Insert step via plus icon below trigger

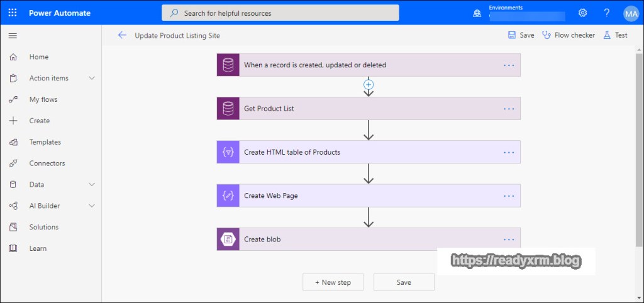pos(369,84)
